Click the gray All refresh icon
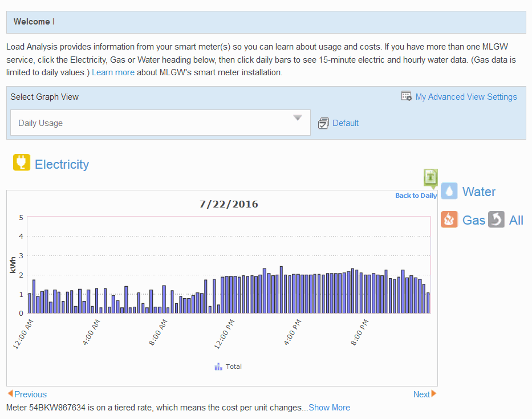The image size is (532, 419). (x=496, y=219)
